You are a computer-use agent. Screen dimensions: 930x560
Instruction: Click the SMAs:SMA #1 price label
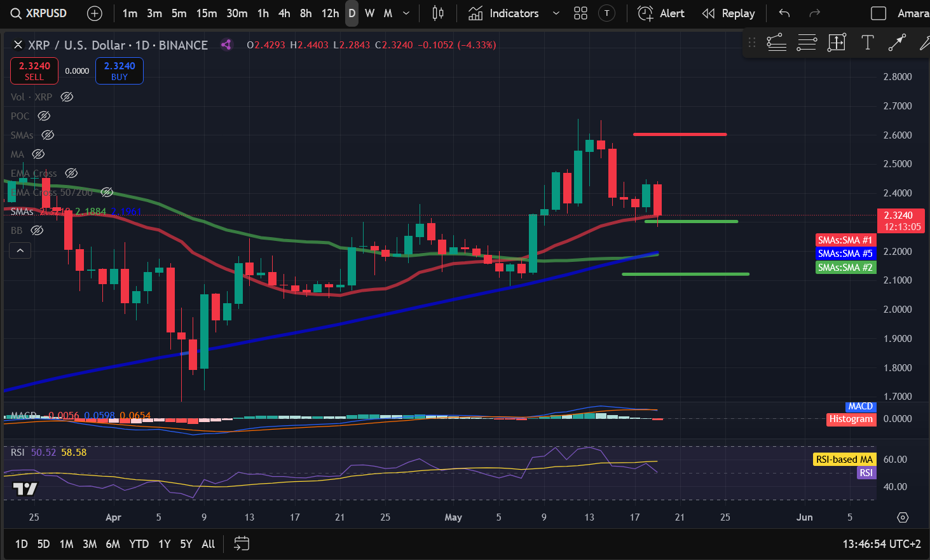(x=845, y=240)
